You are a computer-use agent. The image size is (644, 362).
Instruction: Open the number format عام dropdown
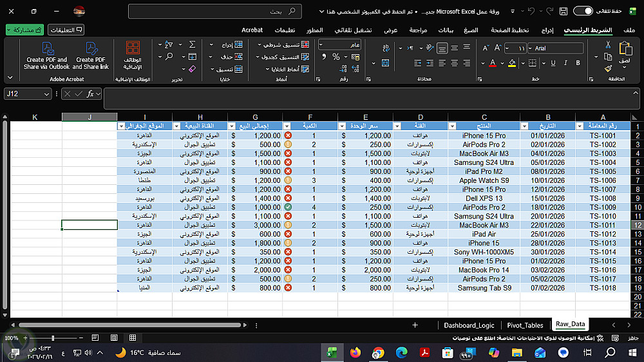(x=321, y=44)
